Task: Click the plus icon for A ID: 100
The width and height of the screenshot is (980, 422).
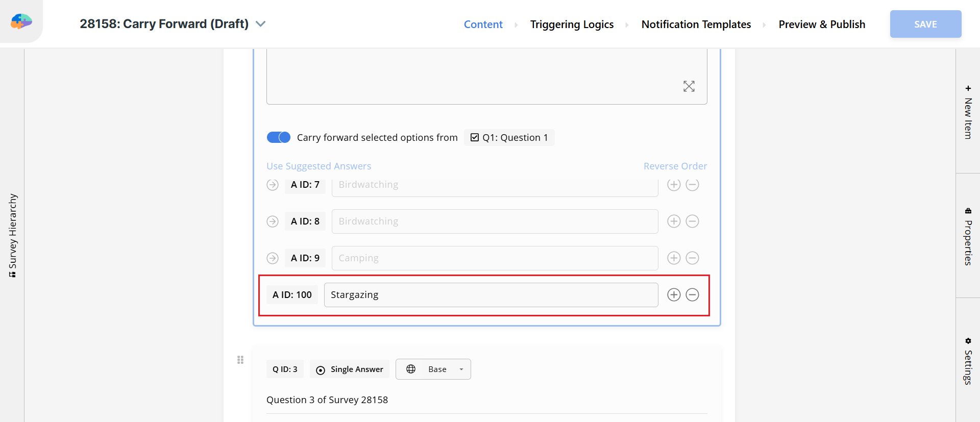Action: pyautogui.click(x=674, y=295)
